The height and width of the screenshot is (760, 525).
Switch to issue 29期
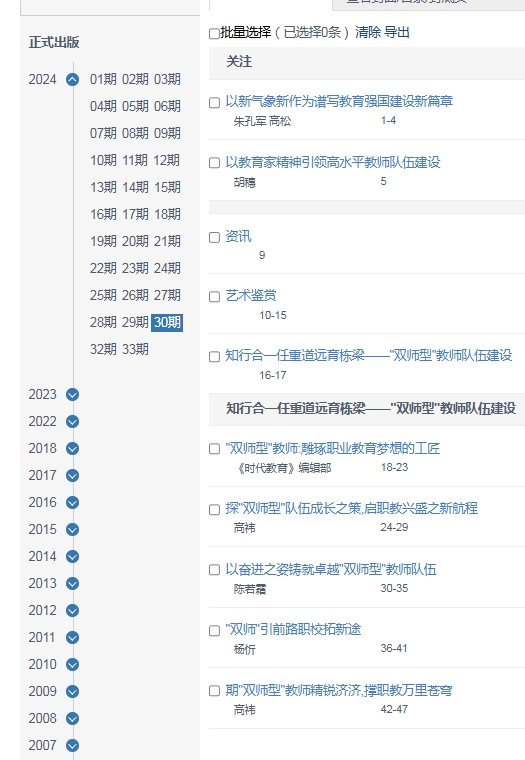coord(135,322)
